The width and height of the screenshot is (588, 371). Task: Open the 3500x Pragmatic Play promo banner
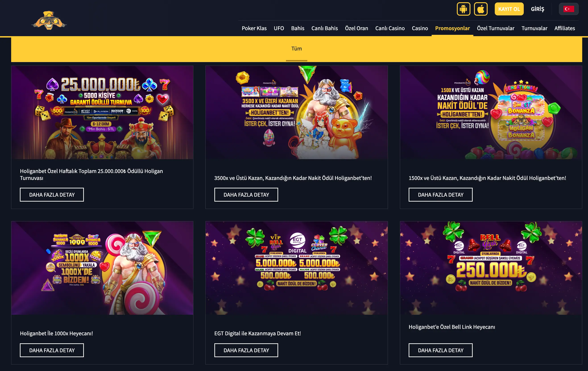tap(296, 113)
